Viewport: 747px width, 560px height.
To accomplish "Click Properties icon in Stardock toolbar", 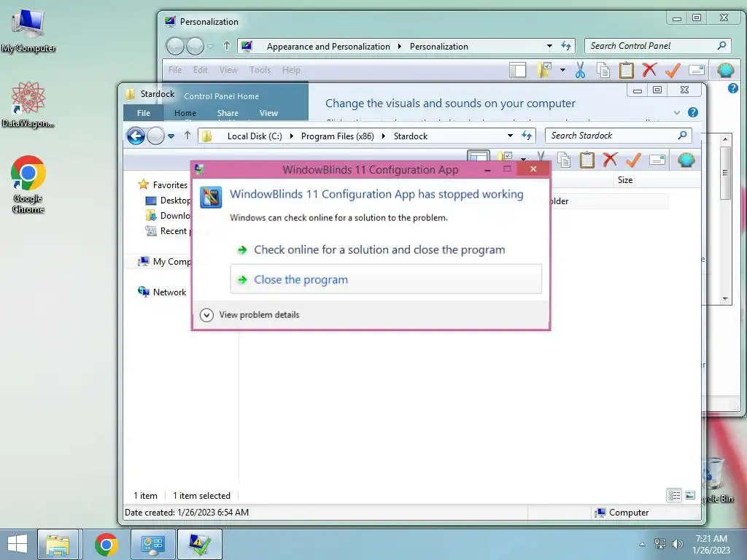I will (x=657, y=160).
